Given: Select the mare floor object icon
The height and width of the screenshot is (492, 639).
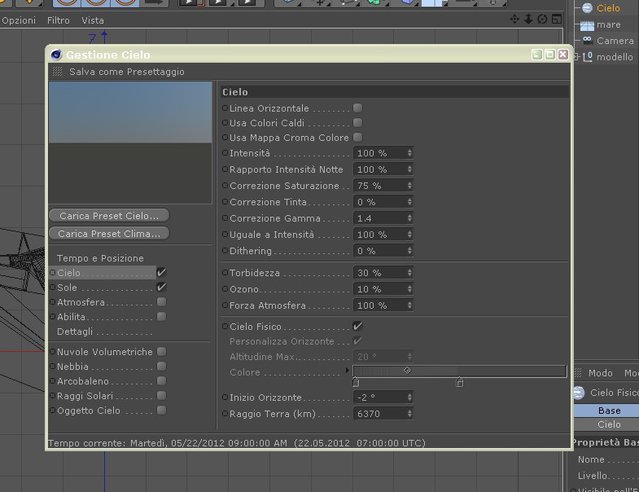Looking at the screenshot, I should coord(587,26).
